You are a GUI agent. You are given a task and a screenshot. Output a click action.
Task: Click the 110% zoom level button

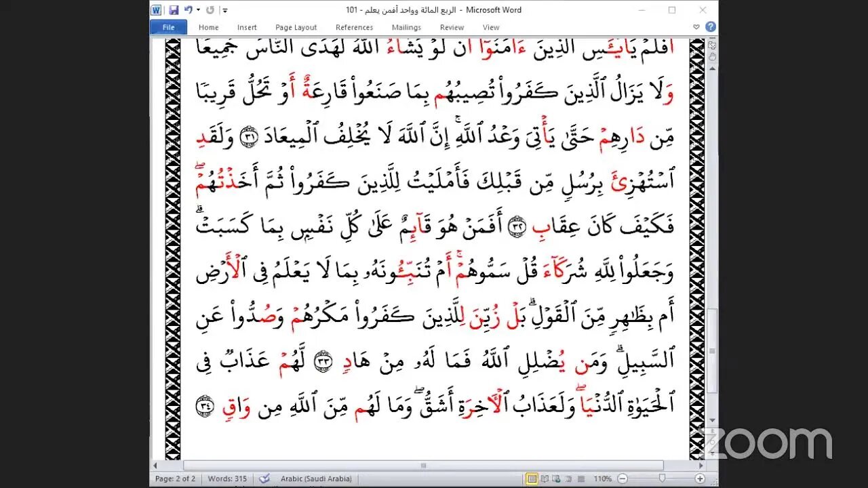tap(603, 479)
